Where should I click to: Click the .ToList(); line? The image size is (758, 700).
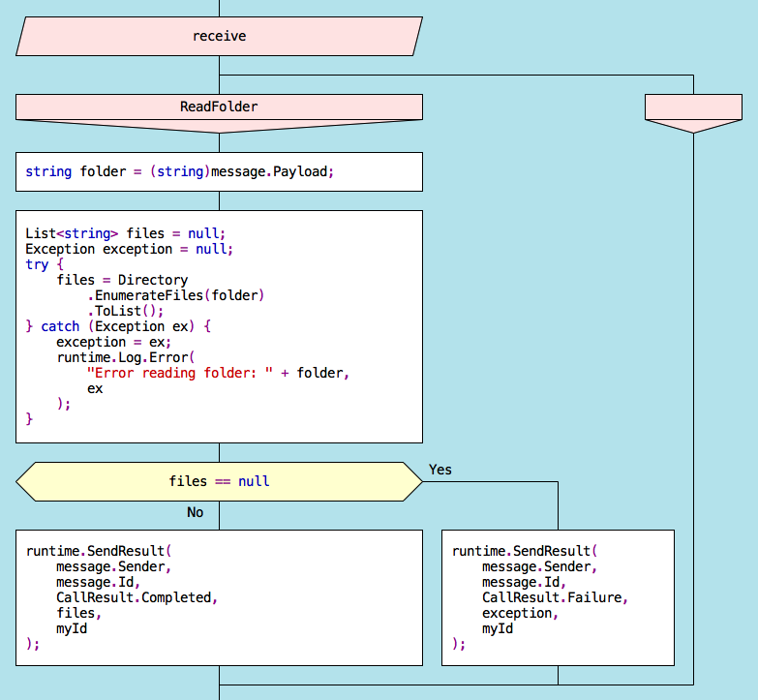click(x=125, y=311)
